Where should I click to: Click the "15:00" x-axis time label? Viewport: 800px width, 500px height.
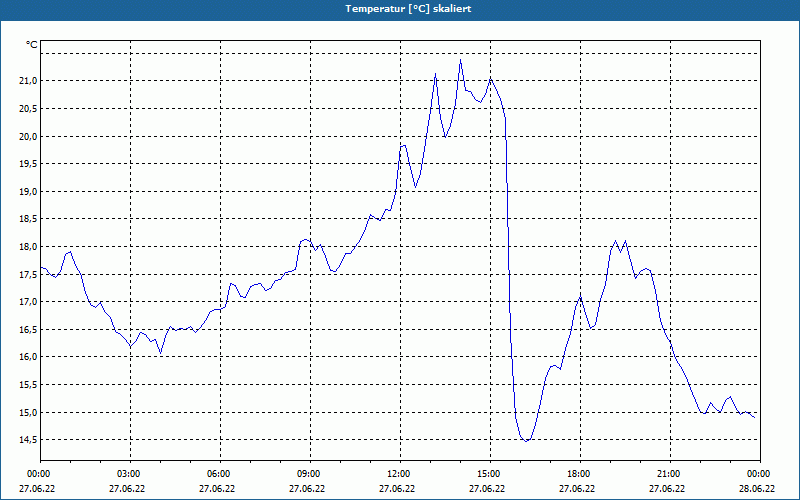pyautogui.click(x=490, y=474)
